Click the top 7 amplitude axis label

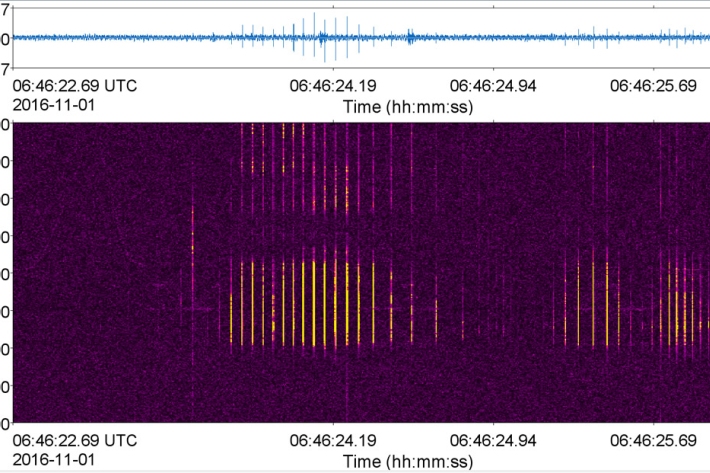pyautogui.click(x=6, y=8)
